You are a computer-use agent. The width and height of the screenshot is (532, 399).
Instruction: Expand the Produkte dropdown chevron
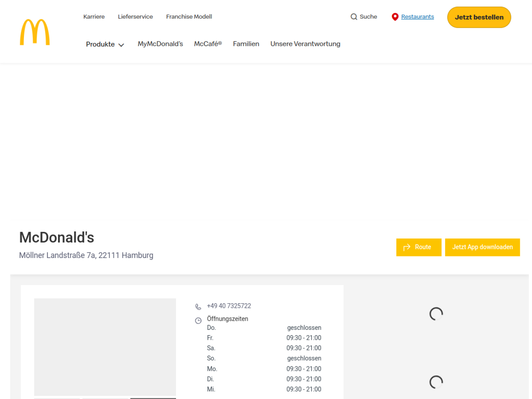click(121, 45)
